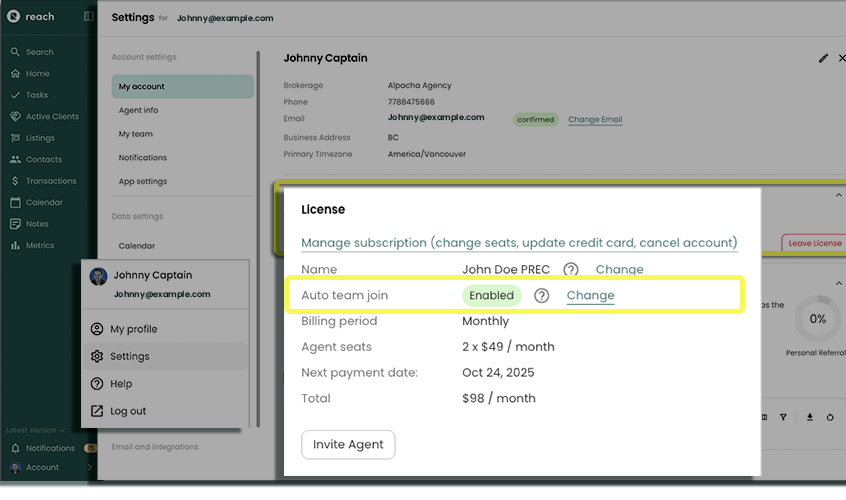Collapse the section below Leave License

[x=838, y=266]
